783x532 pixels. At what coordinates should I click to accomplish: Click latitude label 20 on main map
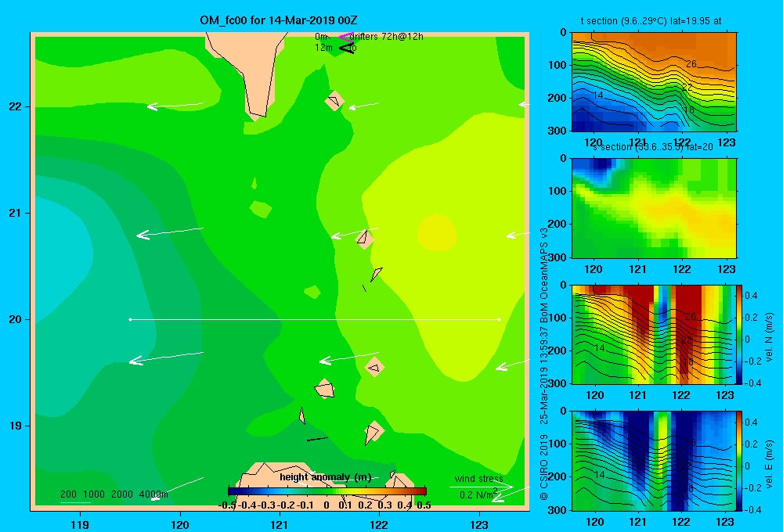coord(15,319)
